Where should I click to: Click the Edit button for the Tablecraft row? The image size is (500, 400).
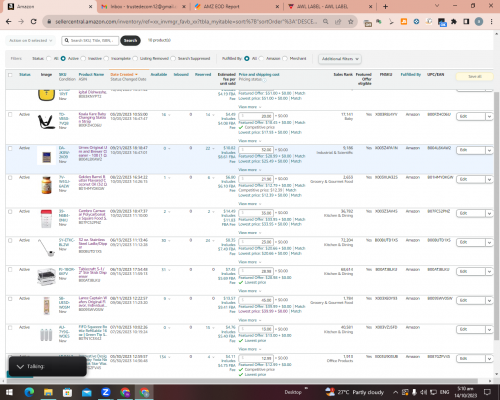471,272
